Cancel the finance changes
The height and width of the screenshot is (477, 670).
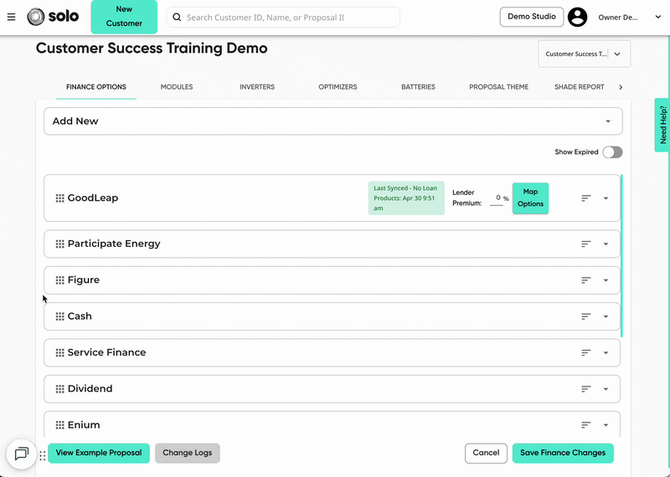486,453
